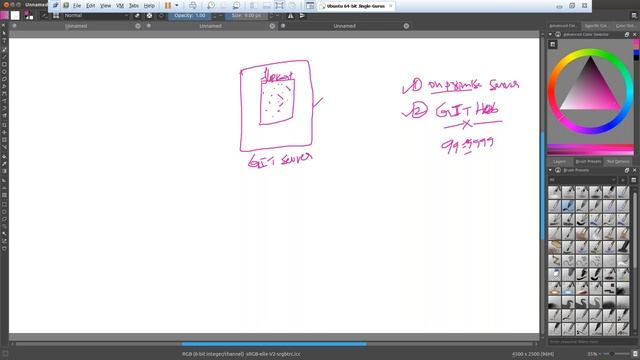Select the Ellipse shape tool
This screenshot has width=640, height=360.
point(4,71)
